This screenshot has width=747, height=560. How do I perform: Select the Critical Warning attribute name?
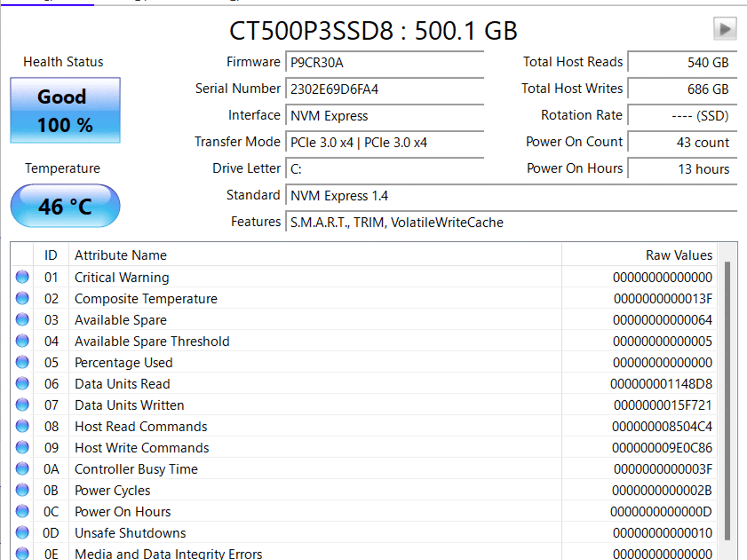point(122,277)
